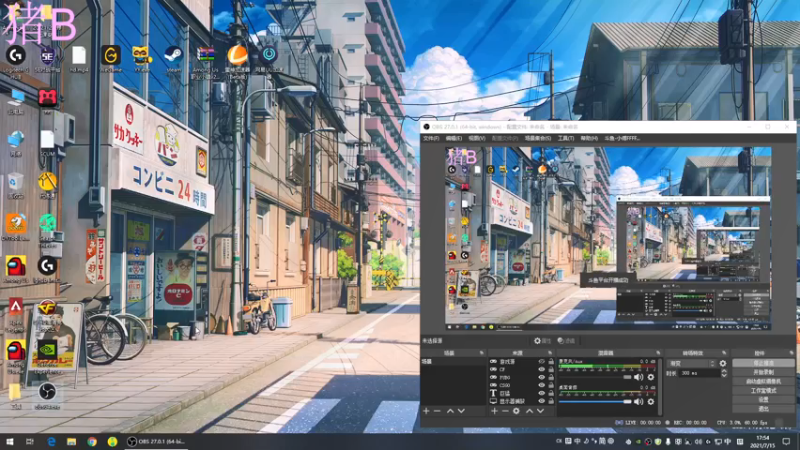Move the selected source up in Sources
Image resolution: width=800 pixels, height=450 pixels.
tap(530, 411)
